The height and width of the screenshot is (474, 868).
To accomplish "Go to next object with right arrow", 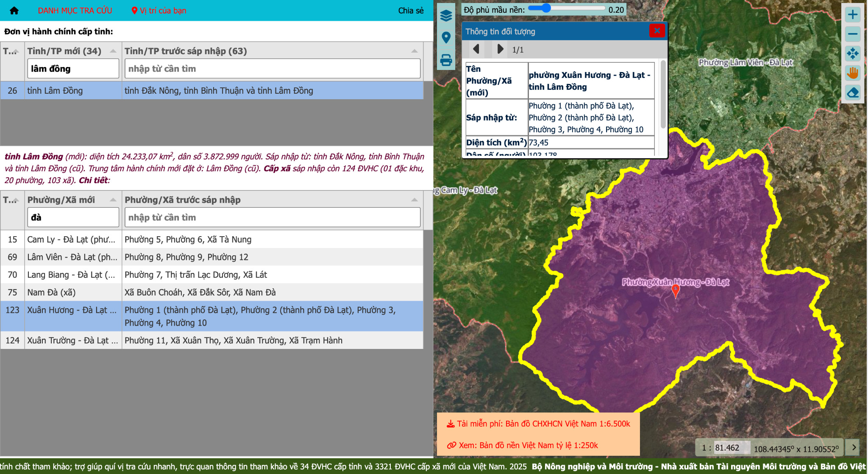I will pos(500,49).
